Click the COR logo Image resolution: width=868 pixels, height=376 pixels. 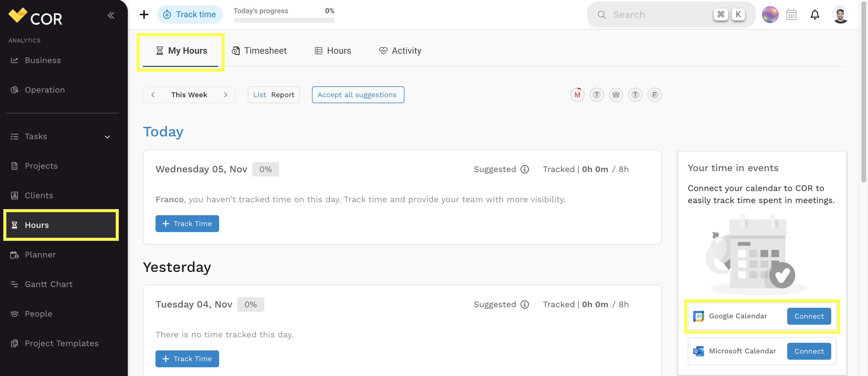click(35, 17)
